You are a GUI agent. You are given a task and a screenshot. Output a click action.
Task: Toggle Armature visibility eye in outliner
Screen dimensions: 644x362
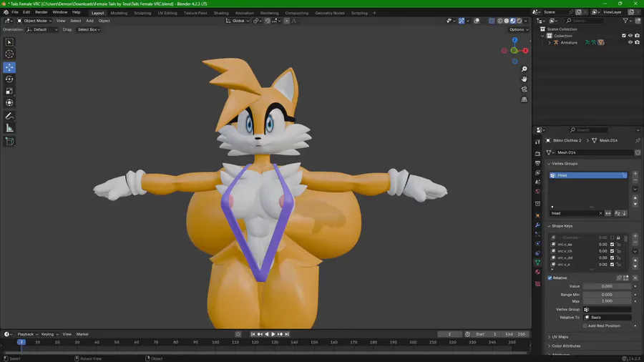(x=630, y=42)
